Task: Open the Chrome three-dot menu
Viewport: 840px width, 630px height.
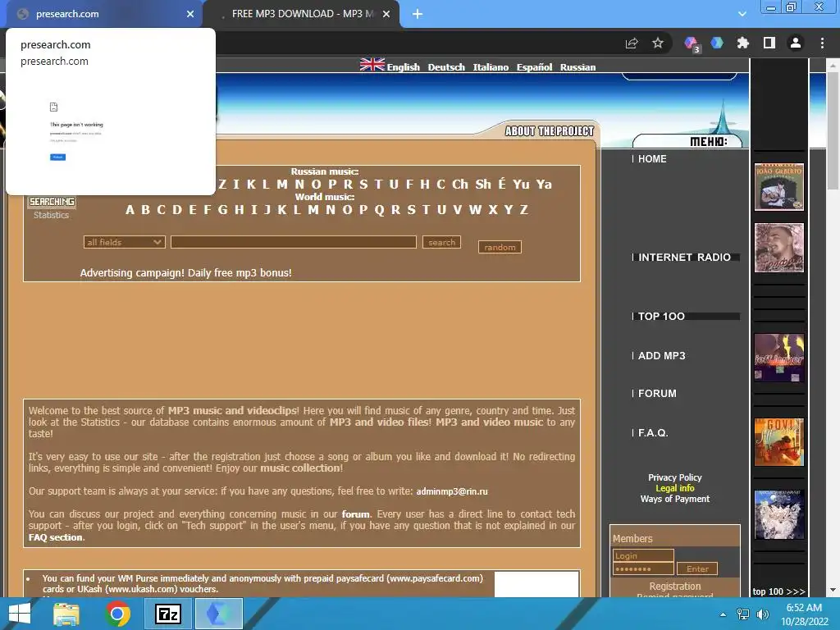Action: point(822,43)
